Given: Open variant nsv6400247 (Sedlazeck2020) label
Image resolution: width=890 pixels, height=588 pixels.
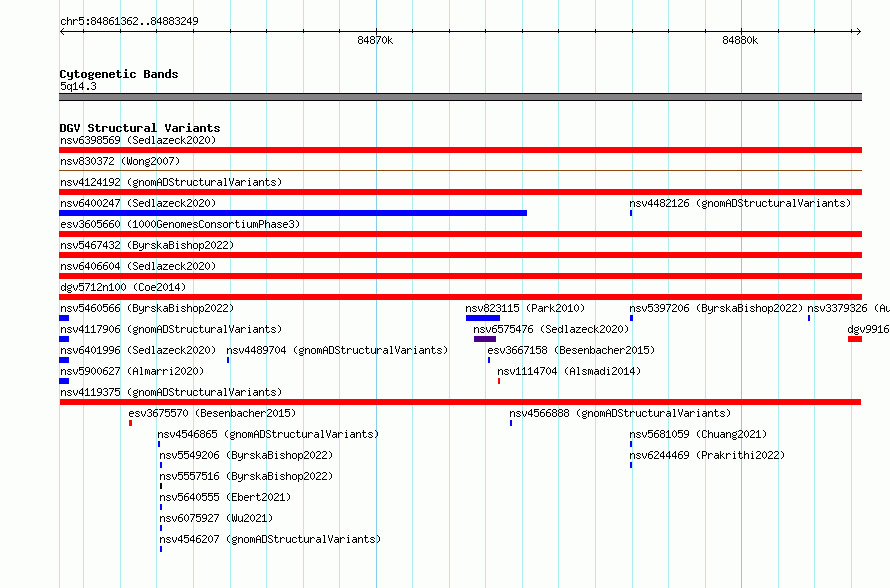Looking at the screenshot, I should 138,203.
